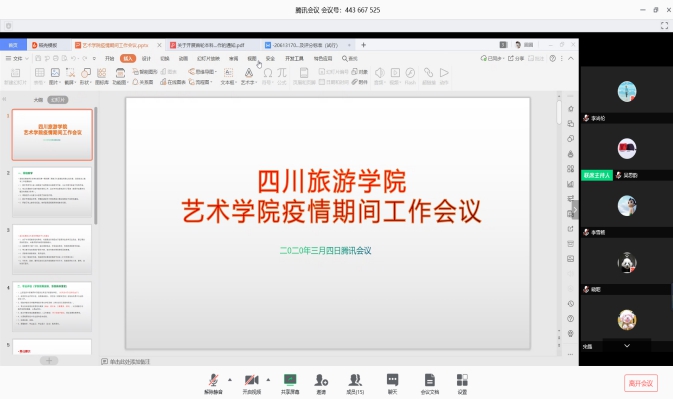This screenshot has height=399, width=673.
Task: Open the share screen option
Action: pos(290,384)
